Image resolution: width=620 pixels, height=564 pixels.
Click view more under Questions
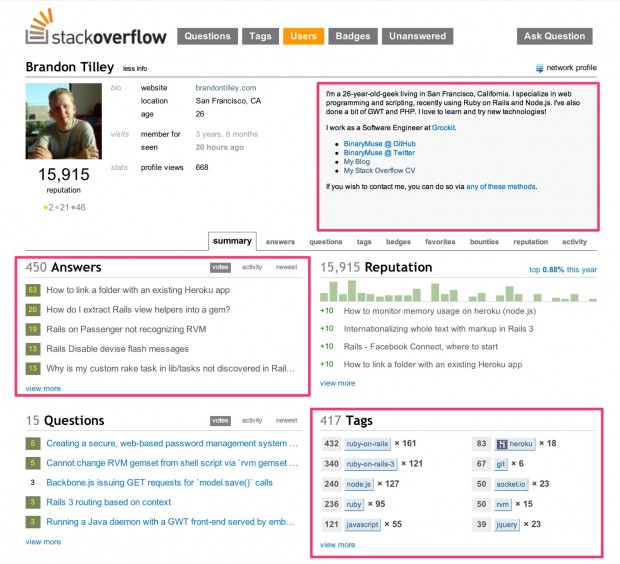43,542
